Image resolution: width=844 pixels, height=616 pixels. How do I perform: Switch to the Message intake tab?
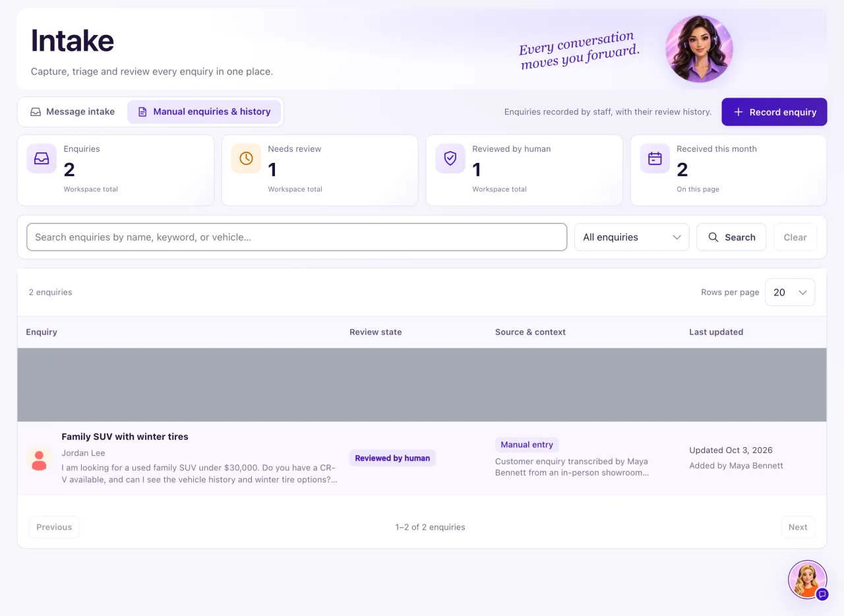(x=73, y=112)
